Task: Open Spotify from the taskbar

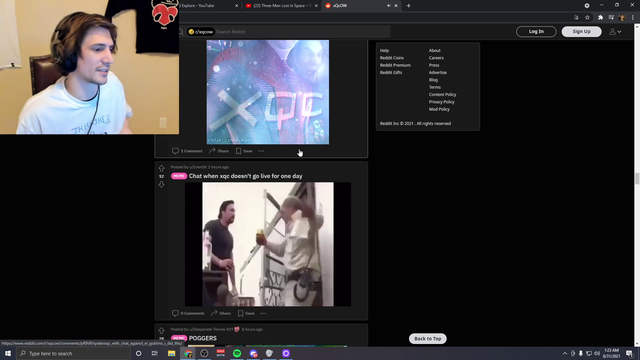Action: tap(237, 353)
